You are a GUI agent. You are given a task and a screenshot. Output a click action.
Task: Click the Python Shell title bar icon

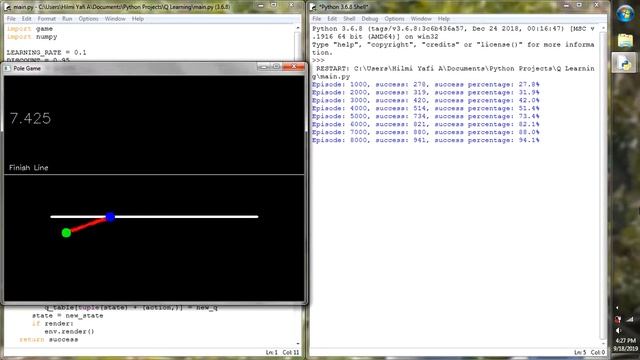pyautogui.click(x=313, y=7)
